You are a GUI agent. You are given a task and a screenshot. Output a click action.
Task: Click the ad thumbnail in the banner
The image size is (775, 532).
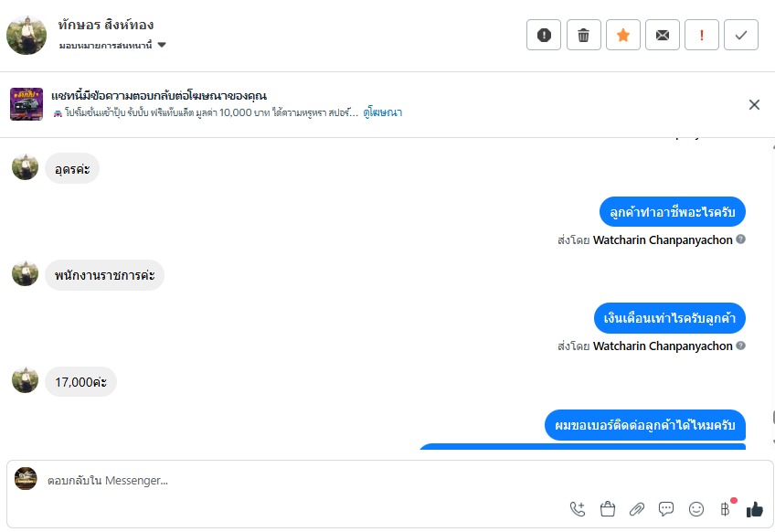tap(27, 104)
